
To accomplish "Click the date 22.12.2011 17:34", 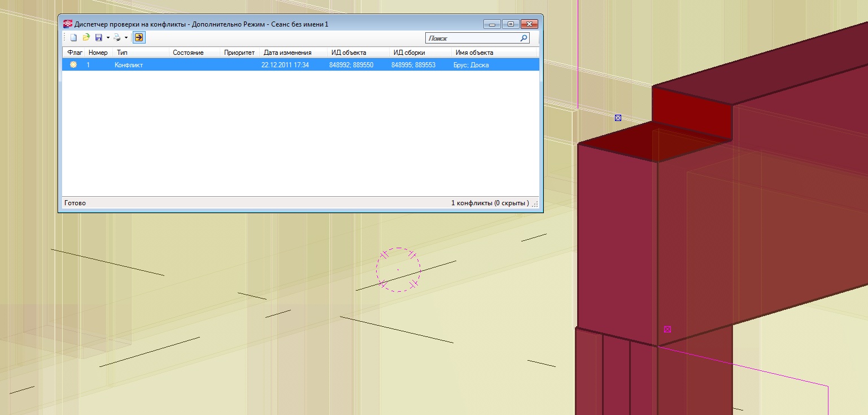I will [285, 65].
